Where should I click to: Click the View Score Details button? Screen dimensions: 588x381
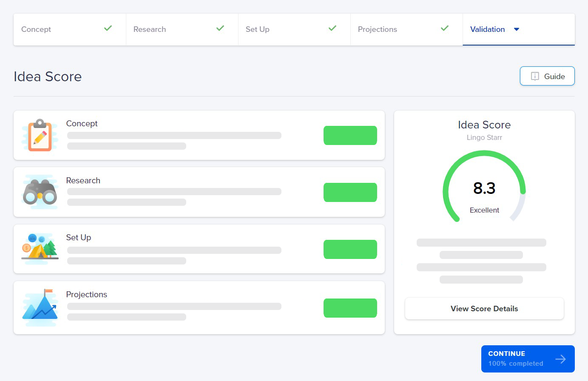(484, 308)
